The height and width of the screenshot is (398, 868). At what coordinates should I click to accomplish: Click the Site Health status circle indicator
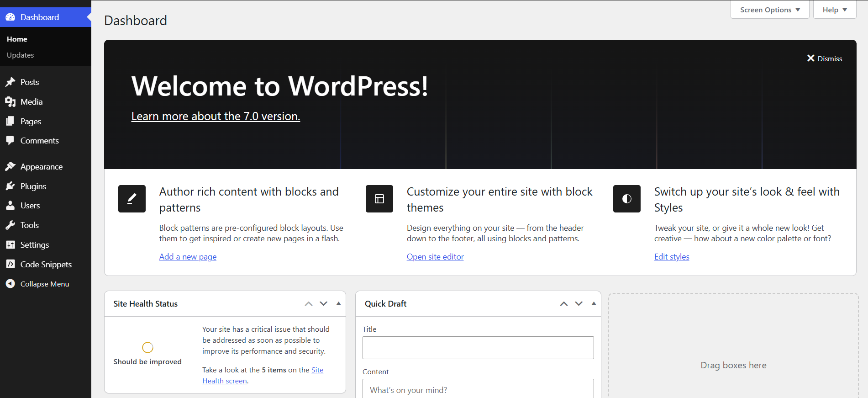[147, 348]
